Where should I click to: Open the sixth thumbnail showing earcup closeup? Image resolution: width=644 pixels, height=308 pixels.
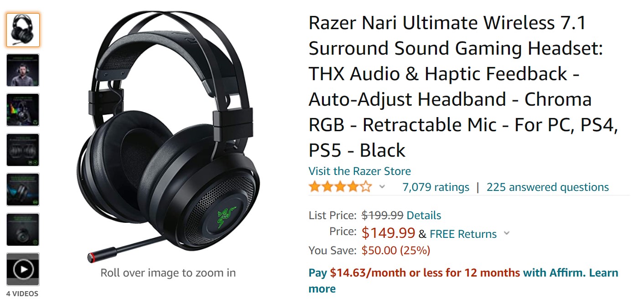[x=23, y=230]
